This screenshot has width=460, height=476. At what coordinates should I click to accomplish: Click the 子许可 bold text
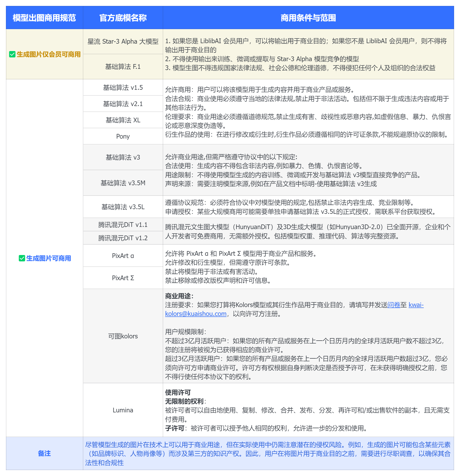[x=175, y=428]
